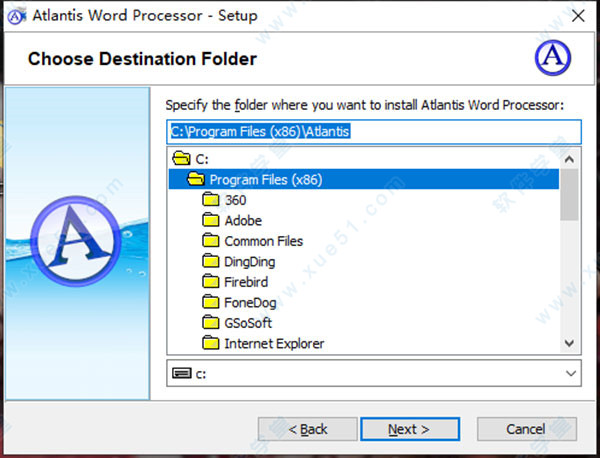Click the folder icon next to Firebird
The image size is (600, 458).
coord(210,282)
